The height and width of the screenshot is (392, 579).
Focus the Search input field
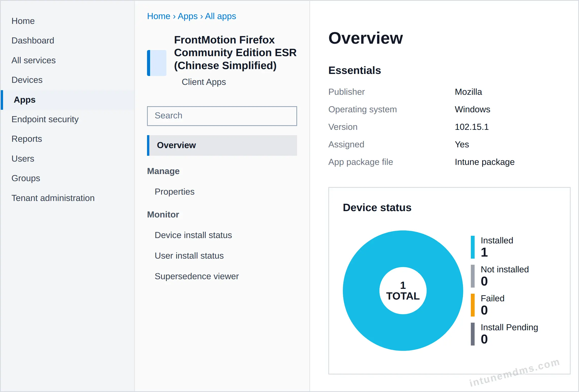point(222,116)
